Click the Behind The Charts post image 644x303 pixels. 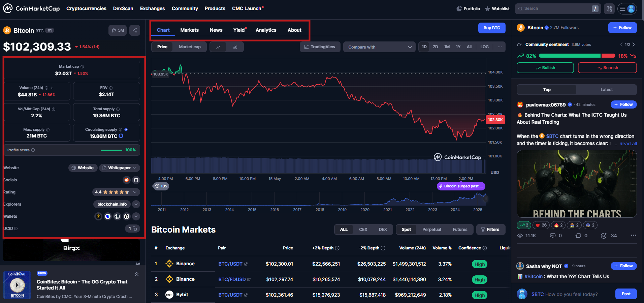click(577, 184)
